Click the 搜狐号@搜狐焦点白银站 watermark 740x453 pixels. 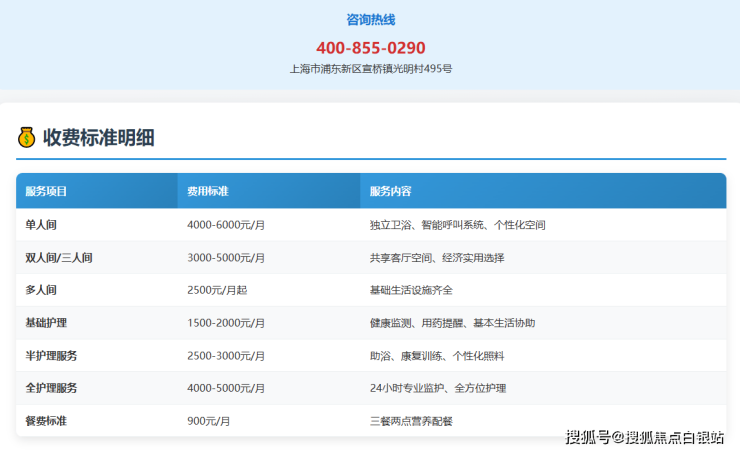click(644, 437)
